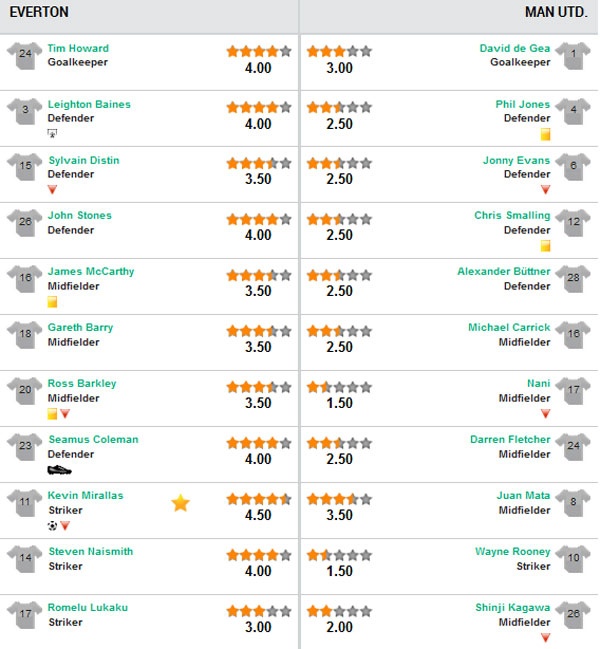Click the substitution arrow under Sylvain Distin

coord(52,190)
